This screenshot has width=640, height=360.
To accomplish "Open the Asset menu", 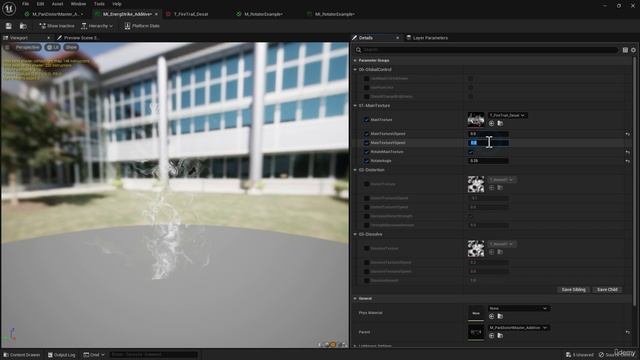I will (57, 4).
